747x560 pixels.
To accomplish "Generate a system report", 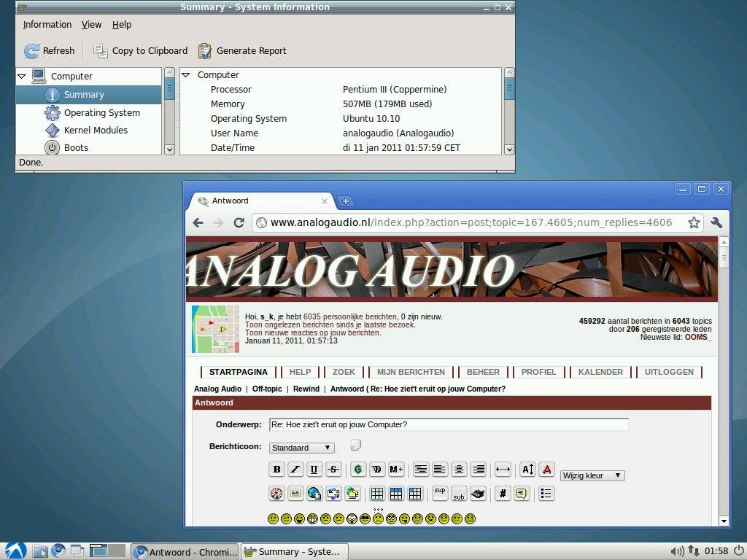I will tap(242, 51).
